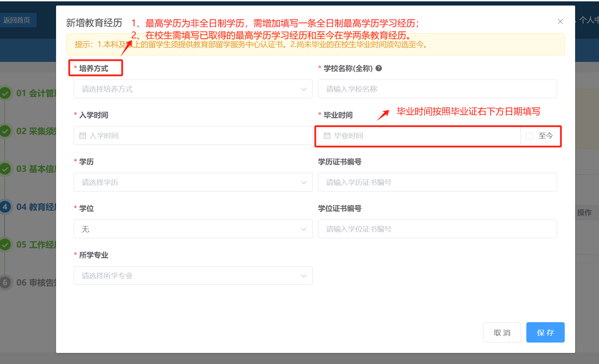The height and width of the screenshot is (364, 599).
Task: Expand the 所学专业 dropdown
Action: [x=193, y=276]
